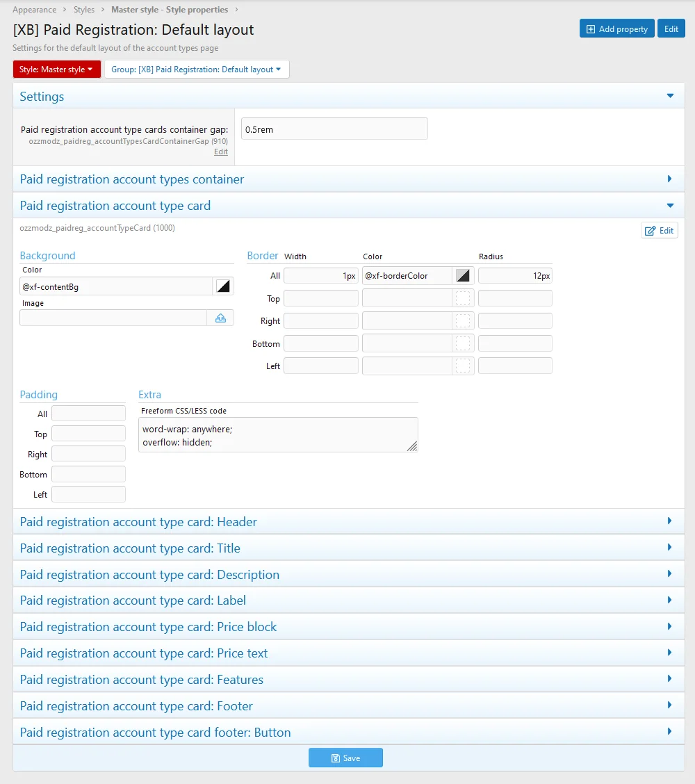Click the background image upload icon
695x784 pixels.
[x=220, y=318]
